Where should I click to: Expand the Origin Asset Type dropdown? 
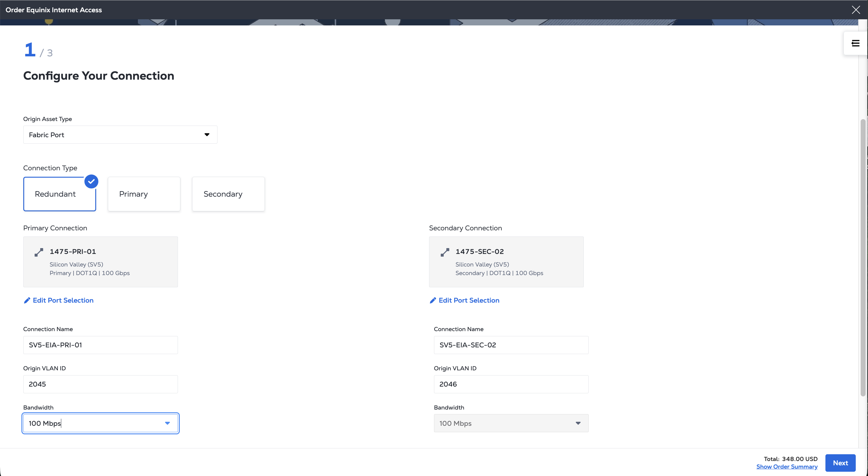point(120,135)
